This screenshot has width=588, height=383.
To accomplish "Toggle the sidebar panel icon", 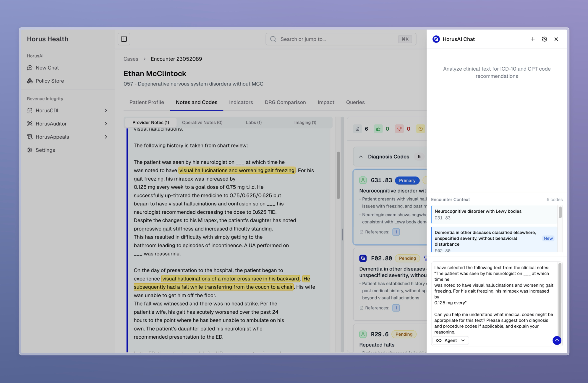I will [124, 39].
